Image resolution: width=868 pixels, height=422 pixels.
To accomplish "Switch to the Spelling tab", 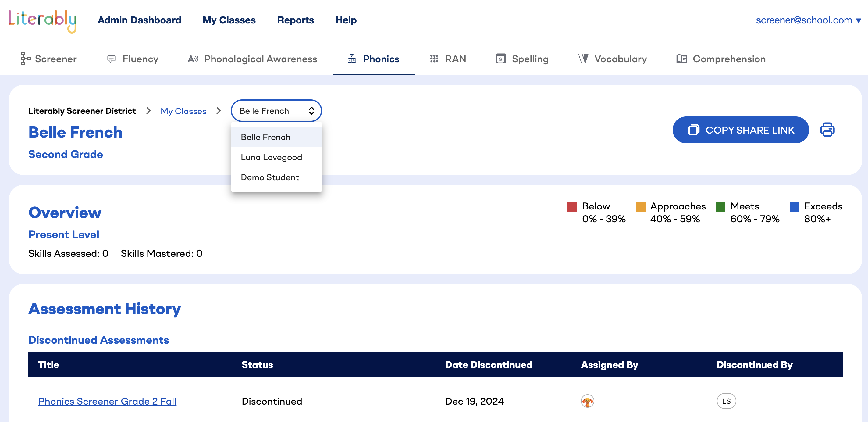I will [522, 59].
